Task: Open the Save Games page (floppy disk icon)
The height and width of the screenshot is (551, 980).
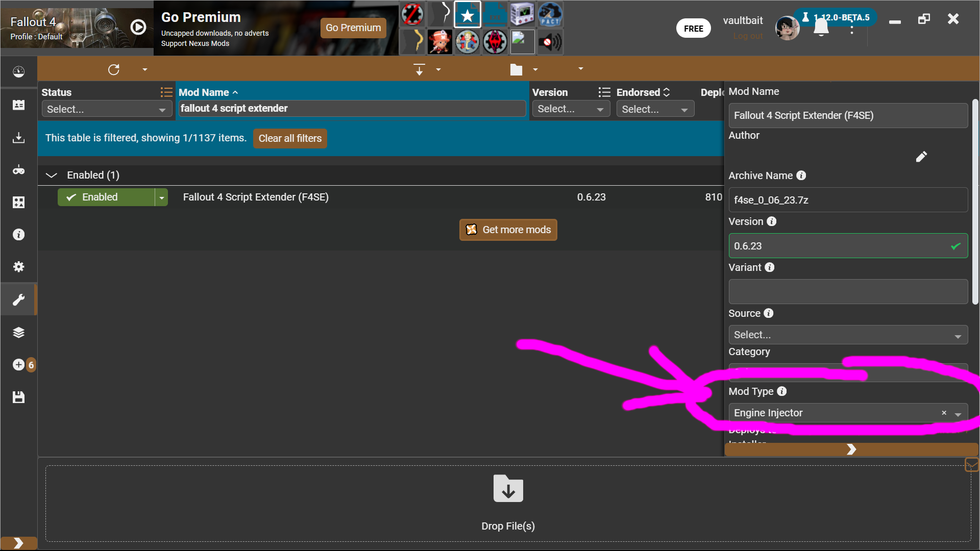Action: click(x=18, y=397)
